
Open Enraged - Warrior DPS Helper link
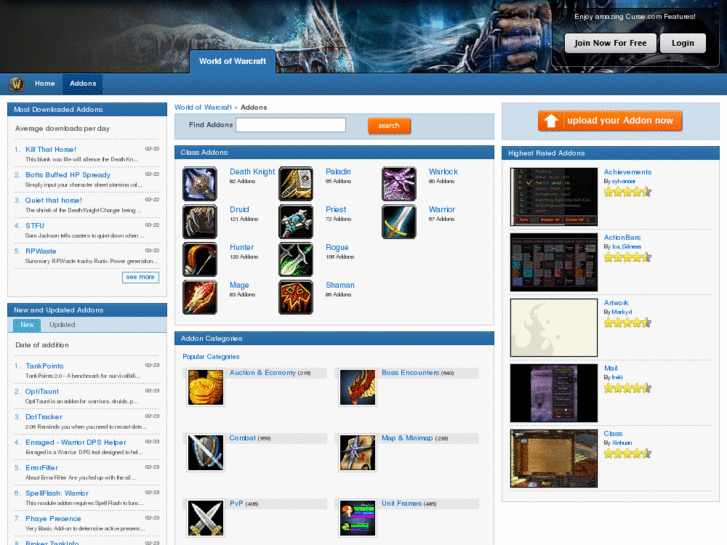click(76, 442)
